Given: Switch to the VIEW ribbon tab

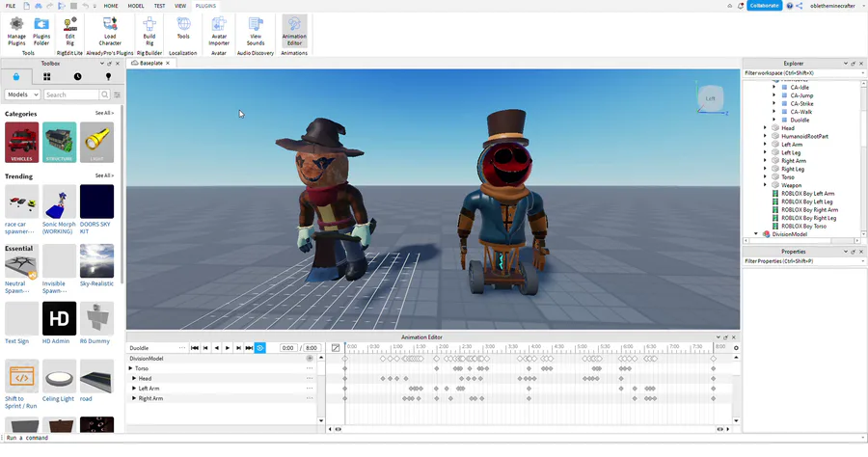Looking at the screenshot, I should tap(180, 6).
